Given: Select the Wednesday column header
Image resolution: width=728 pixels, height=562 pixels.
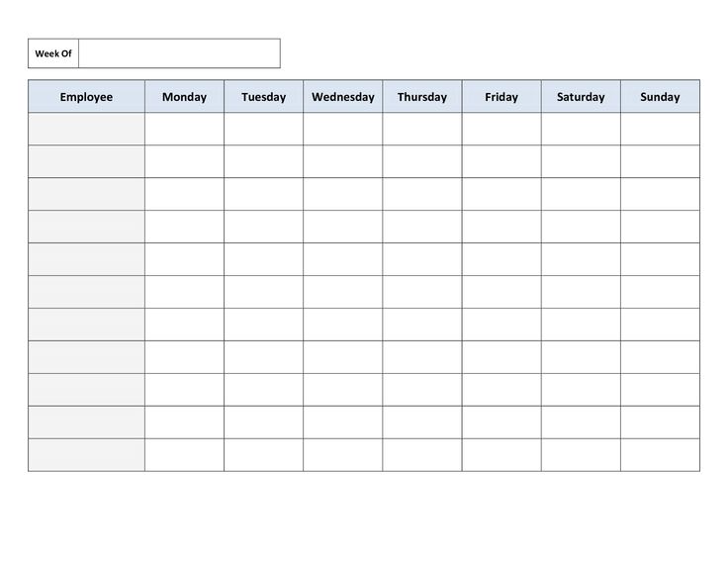Looking at the screenshot, I should pyautogui.click(x=343, y=97).
